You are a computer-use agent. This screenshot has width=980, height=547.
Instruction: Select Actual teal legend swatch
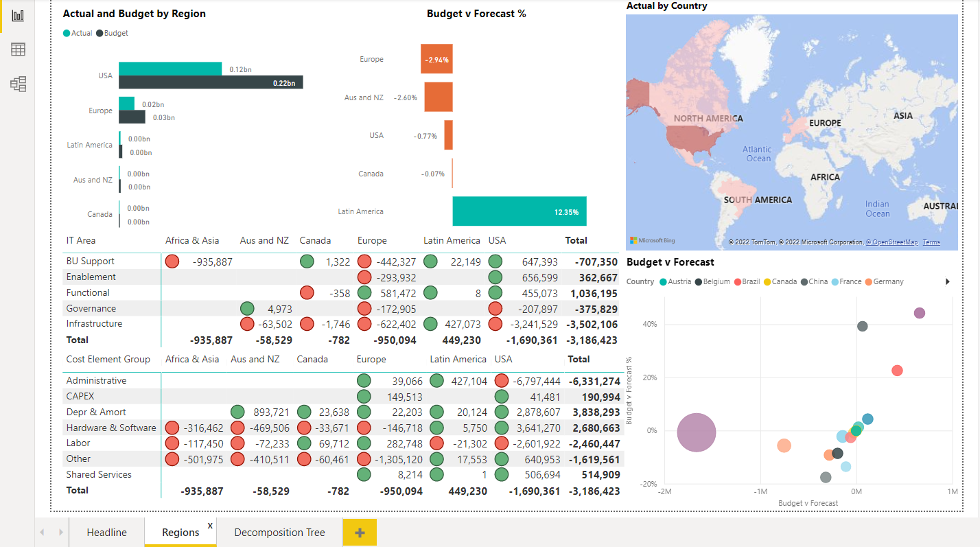pyautogui.click(x=67, y=33)
